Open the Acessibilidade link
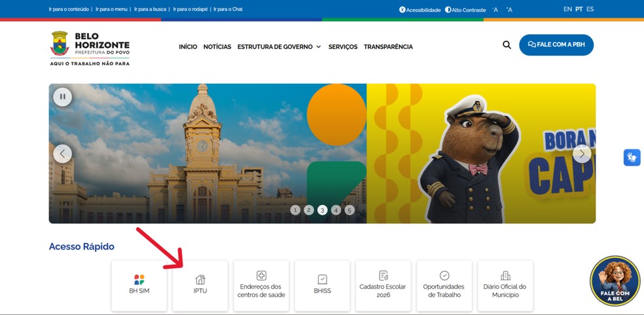Image resolution: width=644 pixels, height=315 pixels. tap(420, 10)
